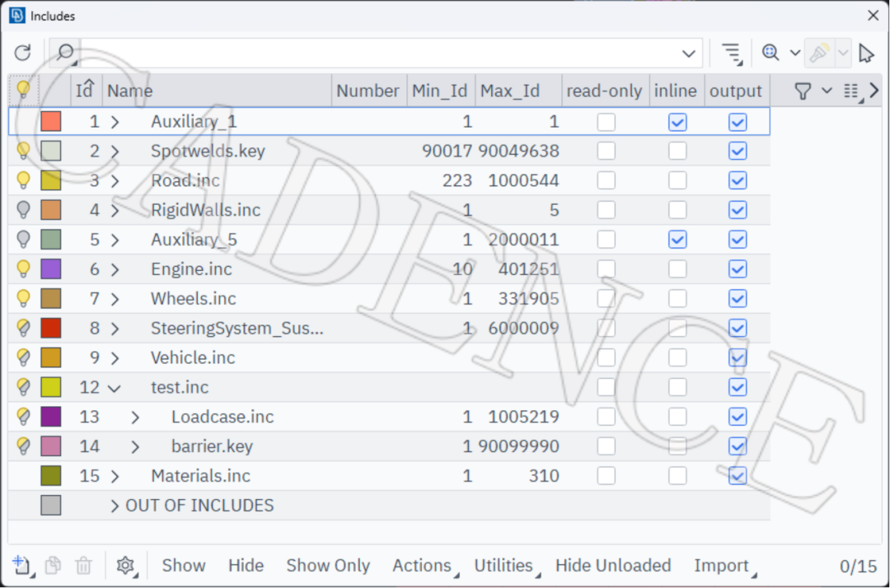Click the more columns chevron in header

coord(874,90)
